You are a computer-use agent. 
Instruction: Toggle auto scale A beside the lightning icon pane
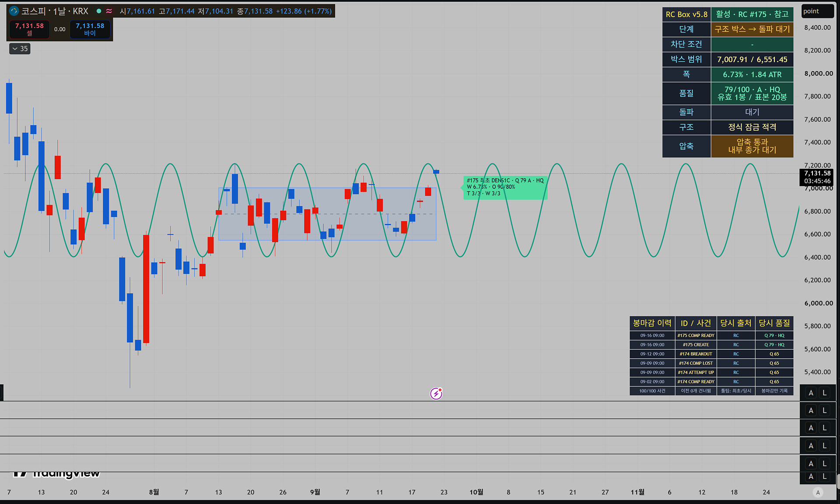811,393
